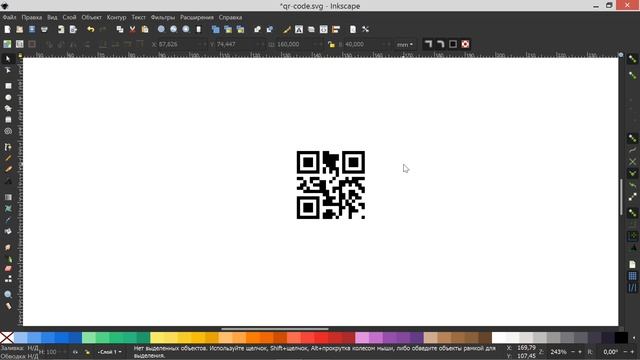Viewport: 640px width, 360px height.
Task: Toggle layer visibility eye in status bar
Action: (x=75, y=352)
